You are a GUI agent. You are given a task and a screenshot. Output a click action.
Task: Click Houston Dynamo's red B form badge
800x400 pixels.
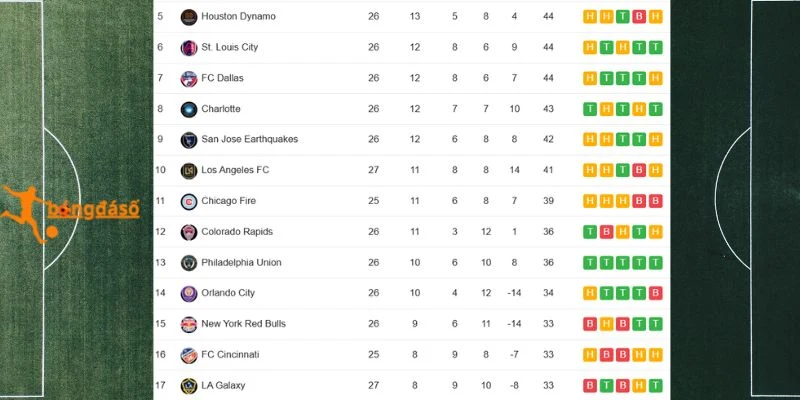(639, 17)
